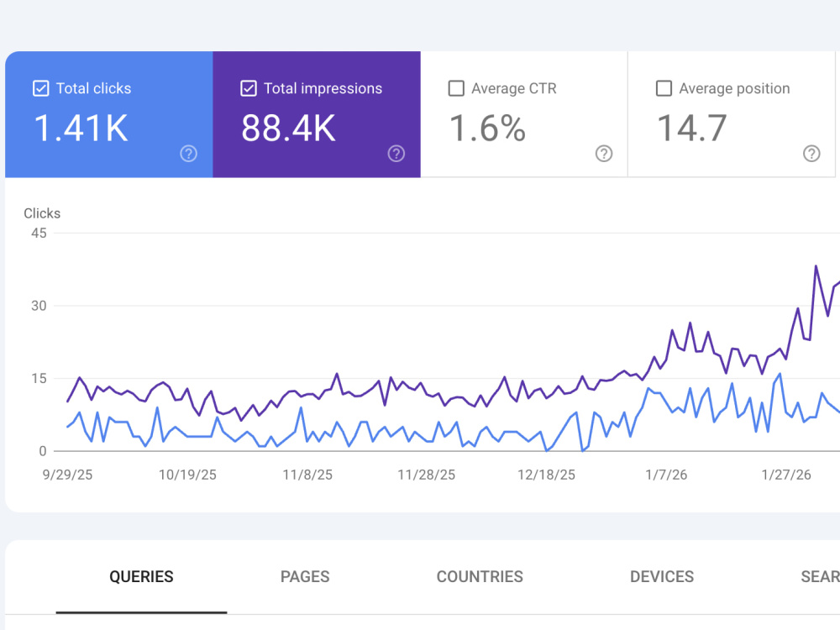Click the Total clicks card label
The image size is (840, 630).
[x=94, y=88]
